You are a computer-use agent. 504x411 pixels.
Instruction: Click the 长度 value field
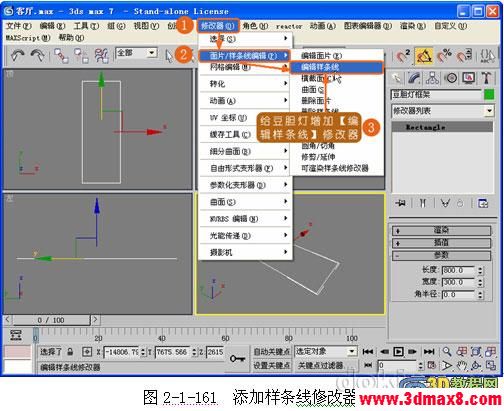458,270
